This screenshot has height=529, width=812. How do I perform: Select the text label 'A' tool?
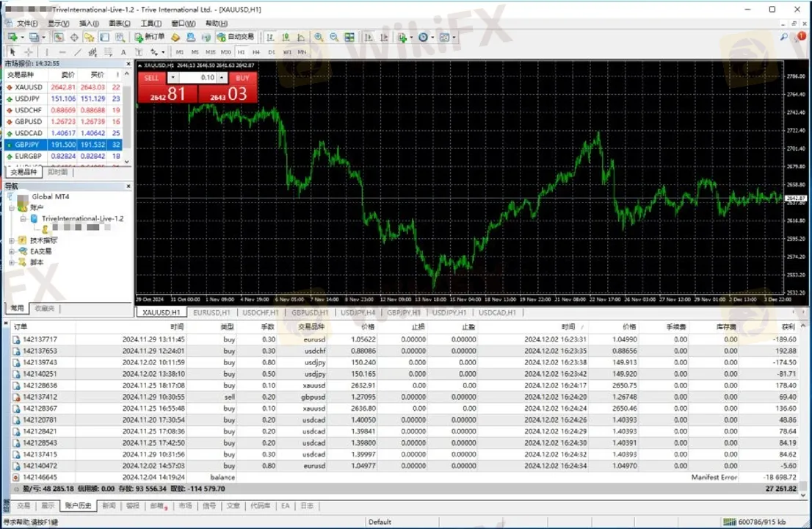tap(123, 52)
